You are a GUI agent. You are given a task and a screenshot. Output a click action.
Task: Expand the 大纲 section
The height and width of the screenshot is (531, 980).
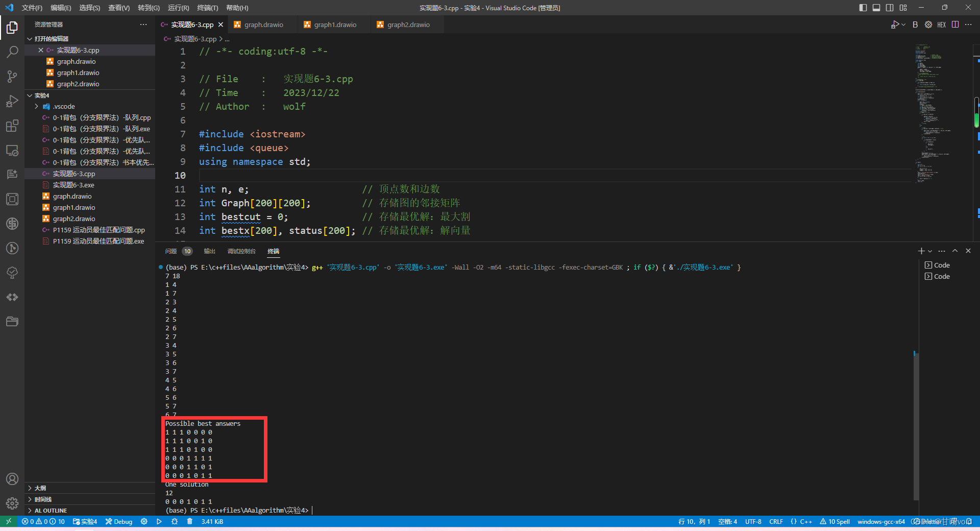[90, 488]
